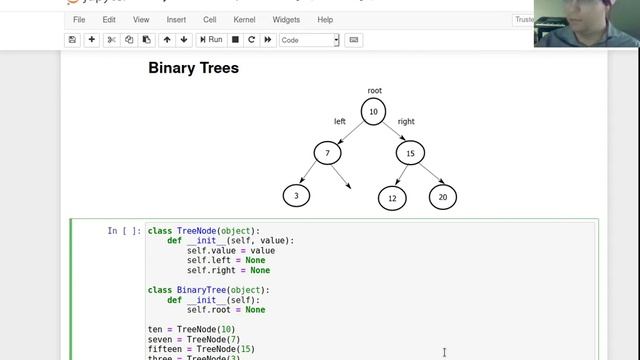Click the 'right' edge label in the diagram
Viewport: 640px width, 360px height.
pos(406,121)
